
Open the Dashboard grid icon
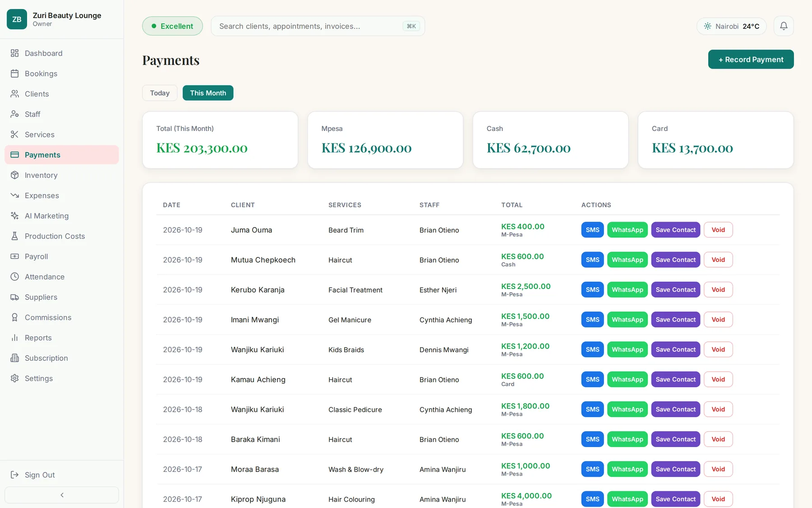[x=15, y=53]
